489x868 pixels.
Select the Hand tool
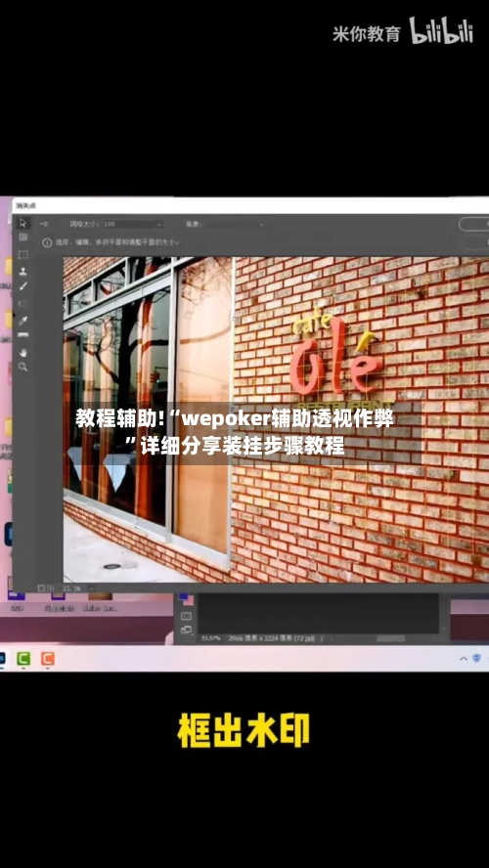pos(23,352)
